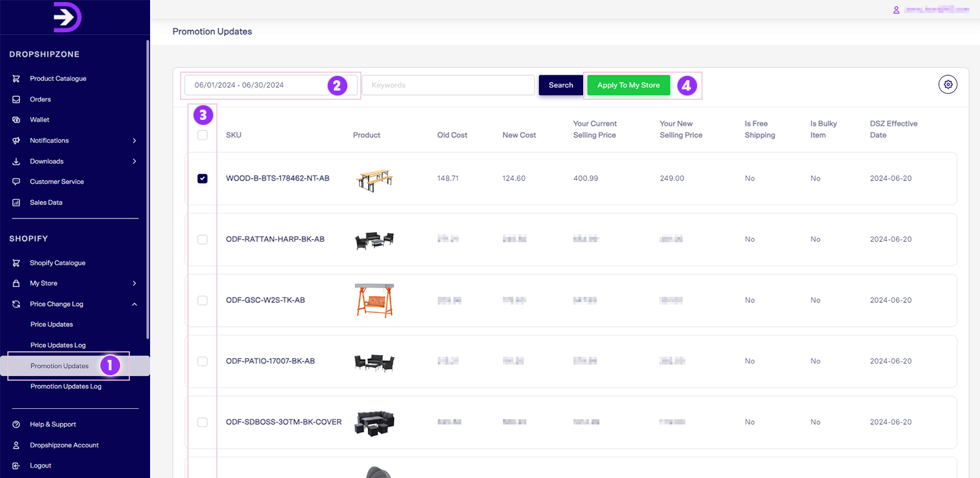Screen dimensions: 980x478
Task: Click the Old Cost column header
Action: [x=452, y=135]
